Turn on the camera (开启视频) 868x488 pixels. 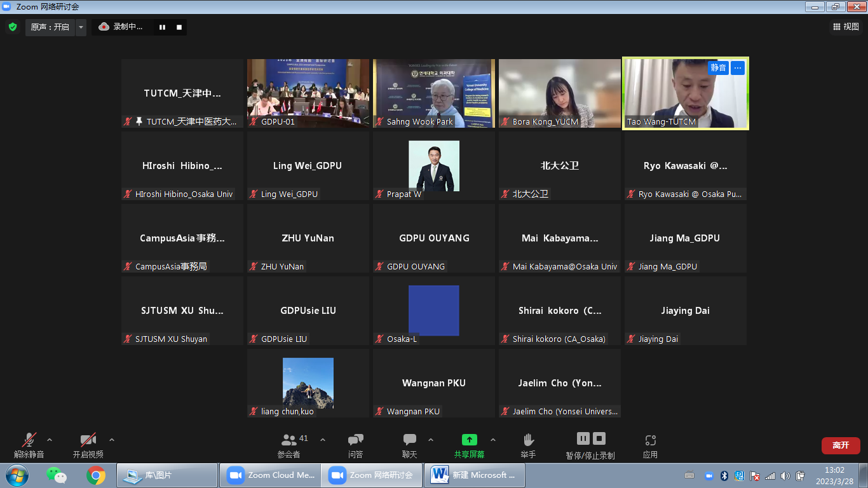(88, 445)
